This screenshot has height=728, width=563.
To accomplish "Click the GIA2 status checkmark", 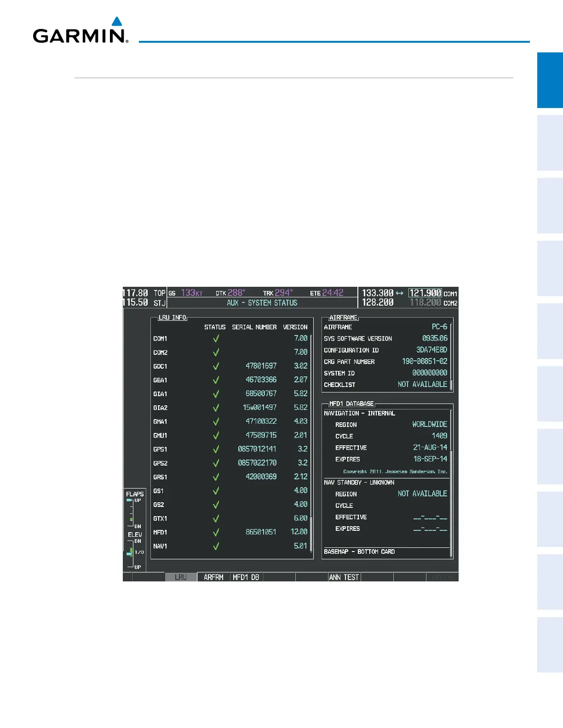I will coord(216,408).
